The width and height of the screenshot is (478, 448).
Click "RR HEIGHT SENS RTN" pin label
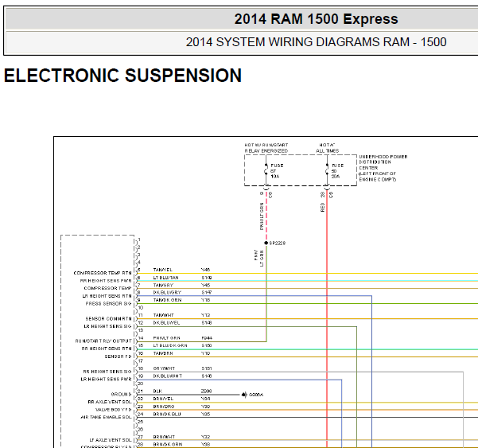107,349
